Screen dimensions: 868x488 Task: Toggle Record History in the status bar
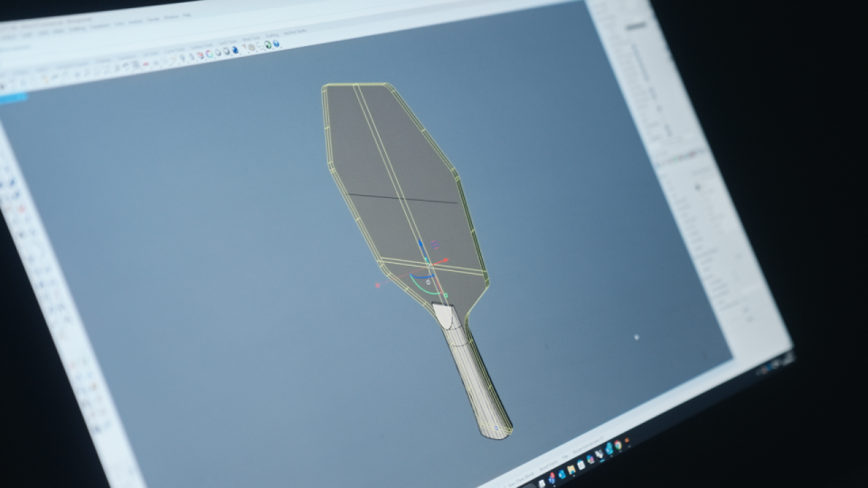point(549,466)
